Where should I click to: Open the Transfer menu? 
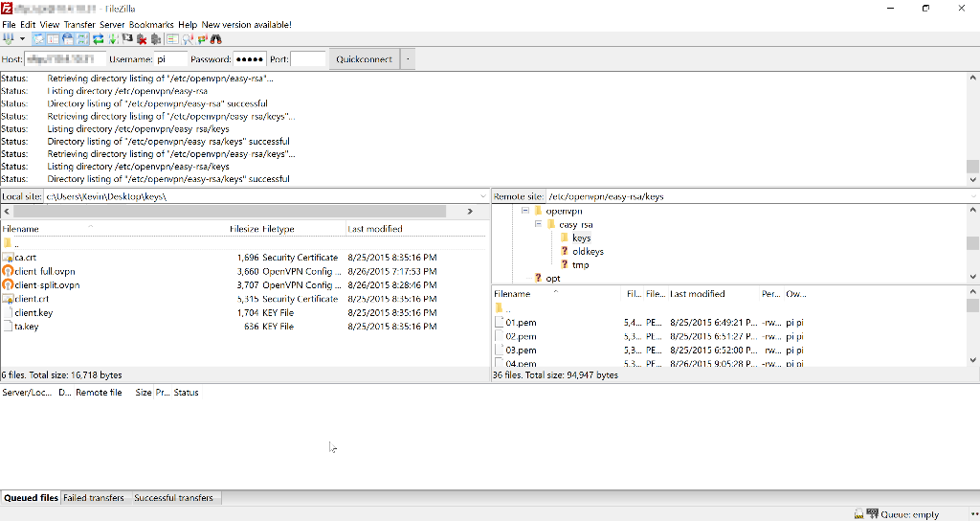[79, 24]
